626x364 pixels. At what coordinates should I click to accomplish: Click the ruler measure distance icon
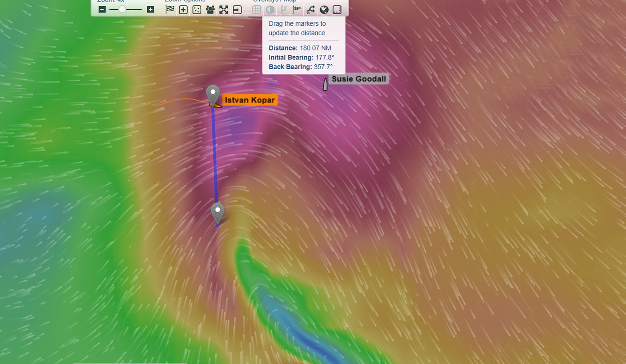[x=337, y=10]
